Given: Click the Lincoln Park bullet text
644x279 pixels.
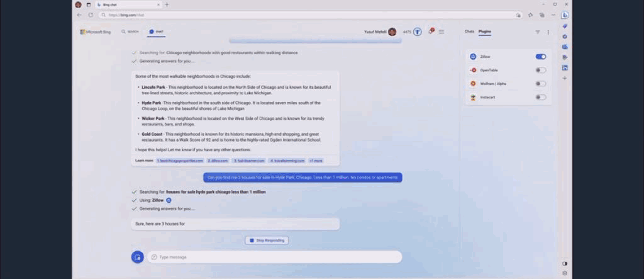Looking at the screenshot, I should (x=236, y=90).
